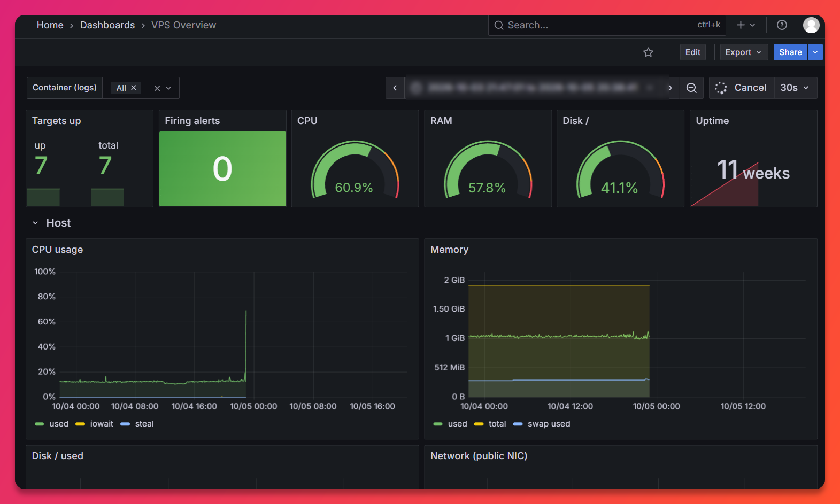Click the 11 weeks uptime value
The image size is (840, 504).
[x=753, y=170]
